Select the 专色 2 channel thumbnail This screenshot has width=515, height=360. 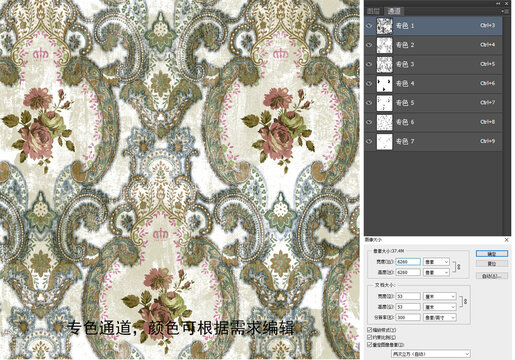coord(384,45)
